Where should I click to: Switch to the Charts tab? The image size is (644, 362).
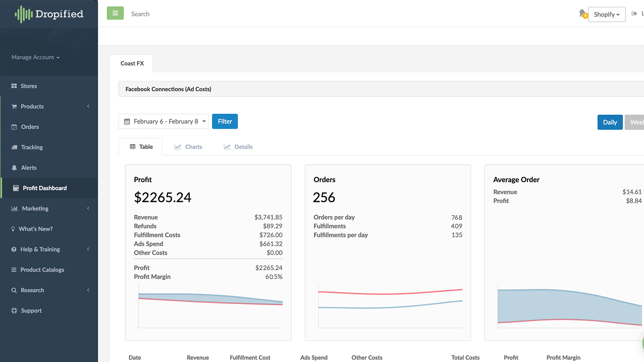[x=188, y=147]
